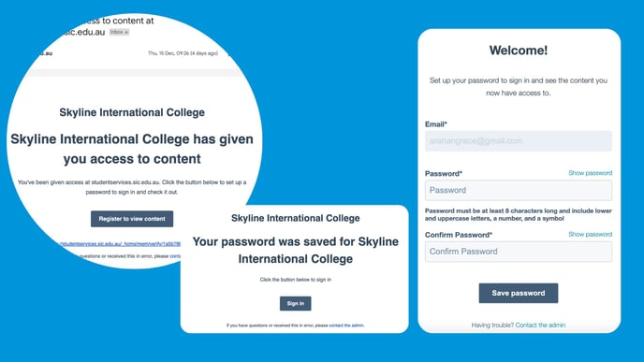Click the Register to view content button
The height and width of the screenshot is (362, 644).
tap(132, 219)
